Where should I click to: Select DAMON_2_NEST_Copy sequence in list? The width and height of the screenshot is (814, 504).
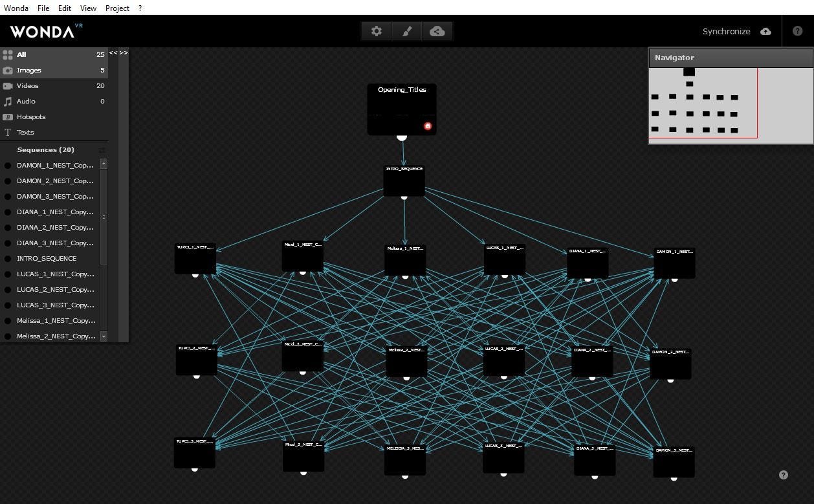[x=50, y=181]
